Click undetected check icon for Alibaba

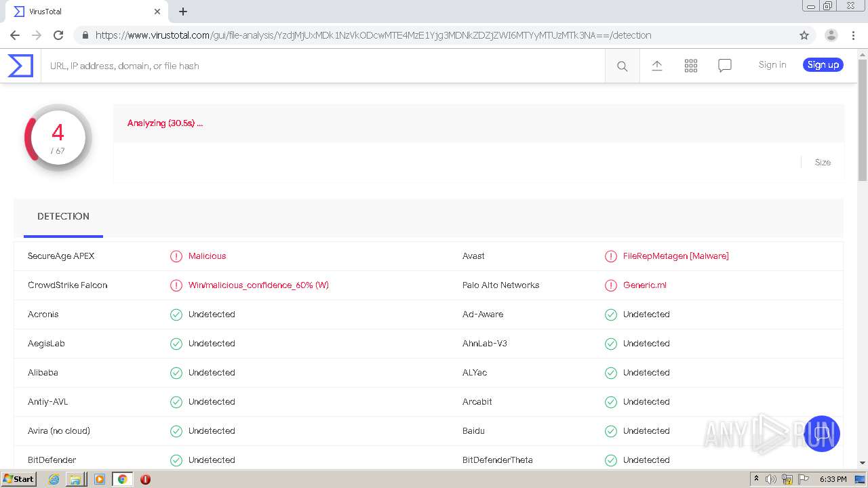click(x=176, y=373)
